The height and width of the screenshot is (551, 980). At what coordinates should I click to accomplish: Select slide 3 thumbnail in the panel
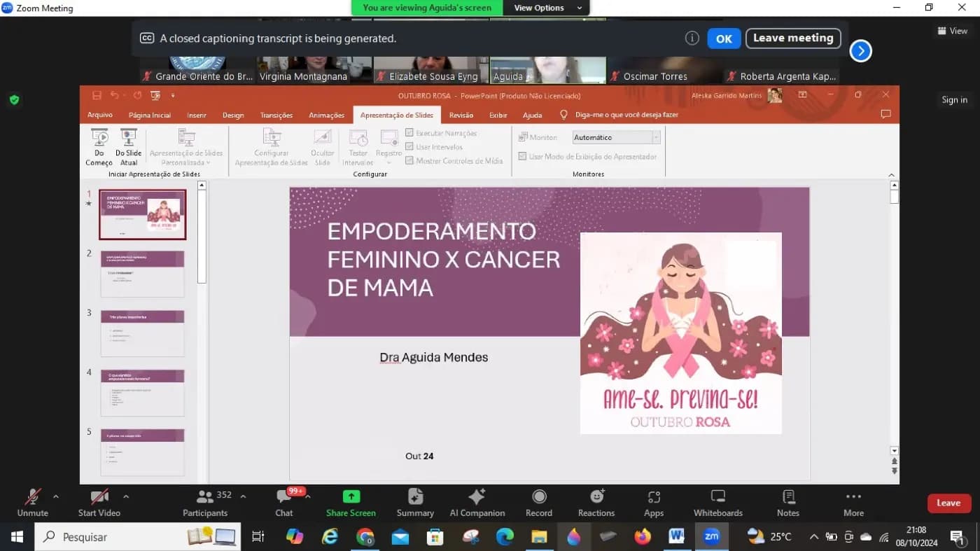143,333
